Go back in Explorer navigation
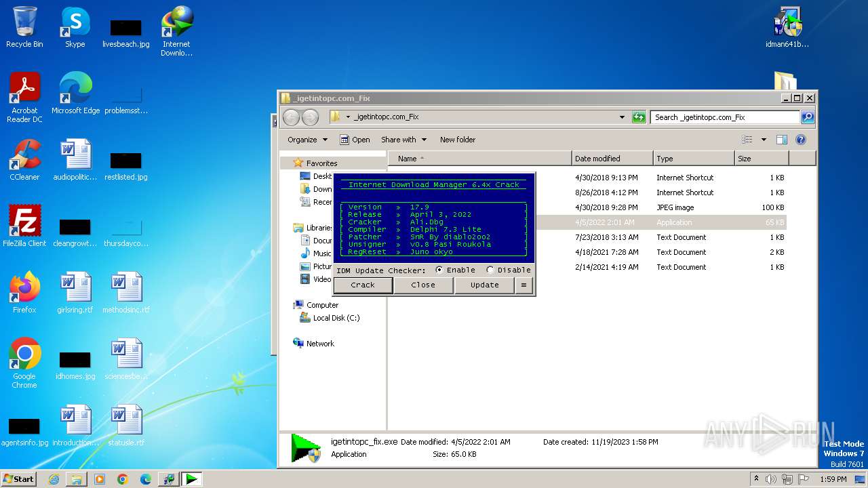The image size is (868, 488). (291, 117)
